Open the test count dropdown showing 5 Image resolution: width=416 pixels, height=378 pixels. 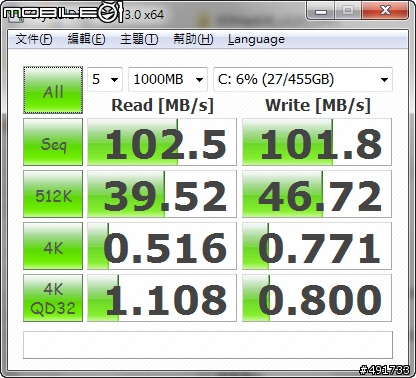(x=105, y=79)
